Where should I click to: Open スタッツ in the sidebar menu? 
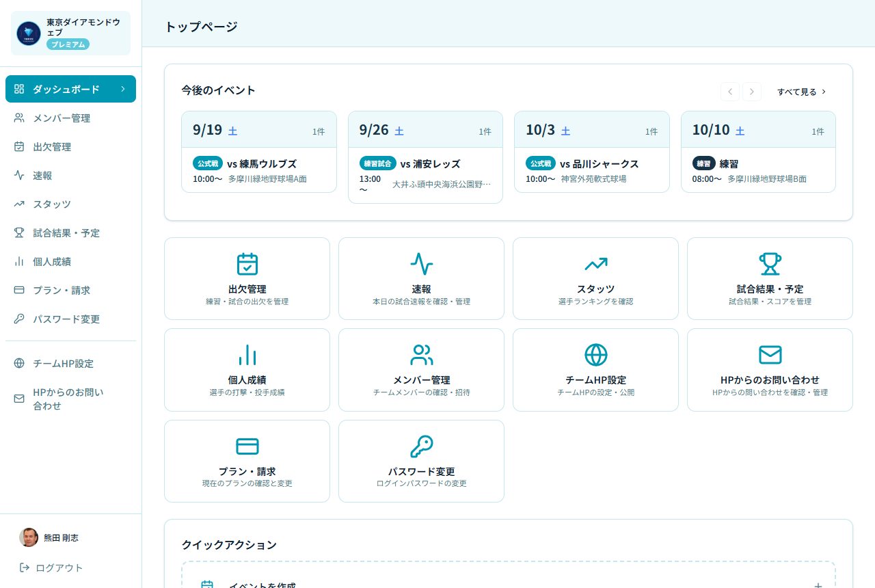pos(71,204)
